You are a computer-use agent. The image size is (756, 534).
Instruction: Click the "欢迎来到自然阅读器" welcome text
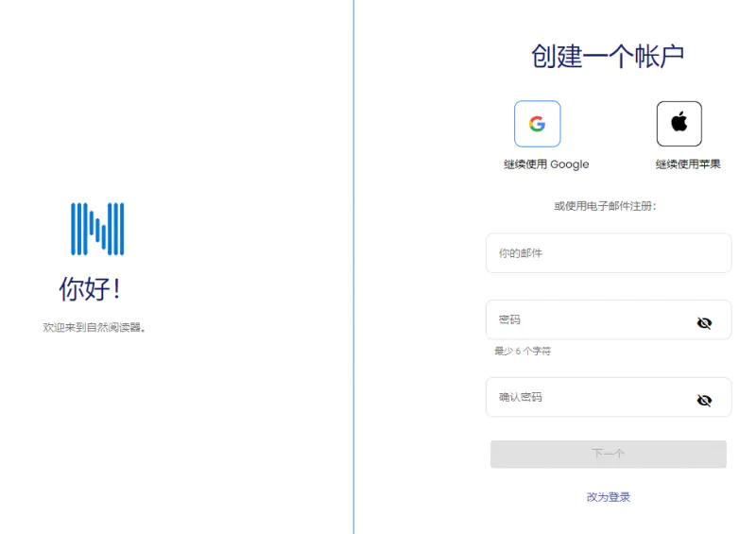click(x=95, y=328)
